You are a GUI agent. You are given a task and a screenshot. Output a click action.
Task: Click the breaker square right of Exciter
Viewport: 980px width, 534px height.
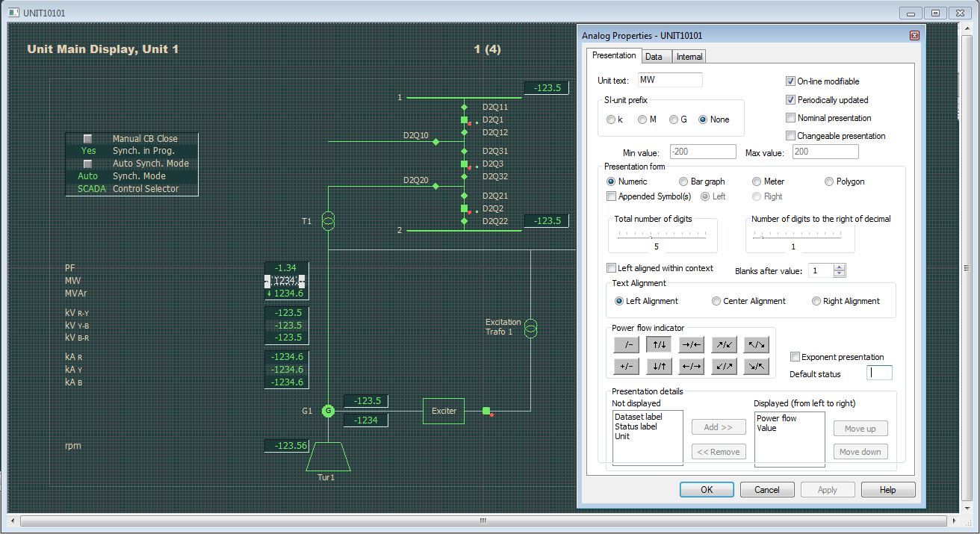486,411
